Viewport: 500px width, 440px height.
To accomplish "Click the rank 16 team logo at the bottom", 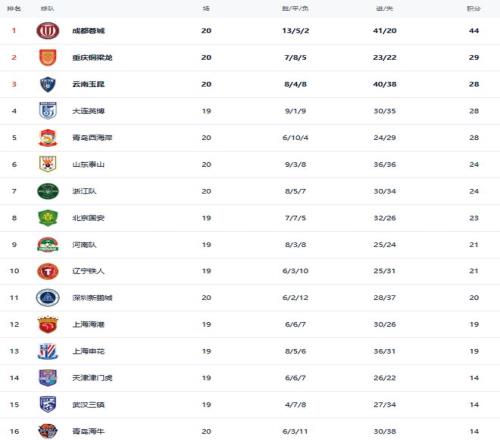I will (x=48, y=431).
